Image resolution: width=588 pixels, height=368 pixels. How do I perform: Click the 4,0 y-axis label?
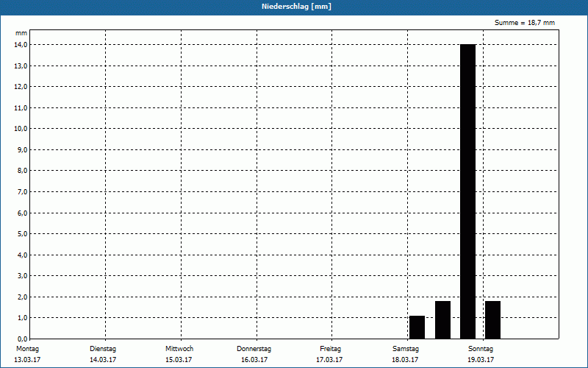pos(23,255)
